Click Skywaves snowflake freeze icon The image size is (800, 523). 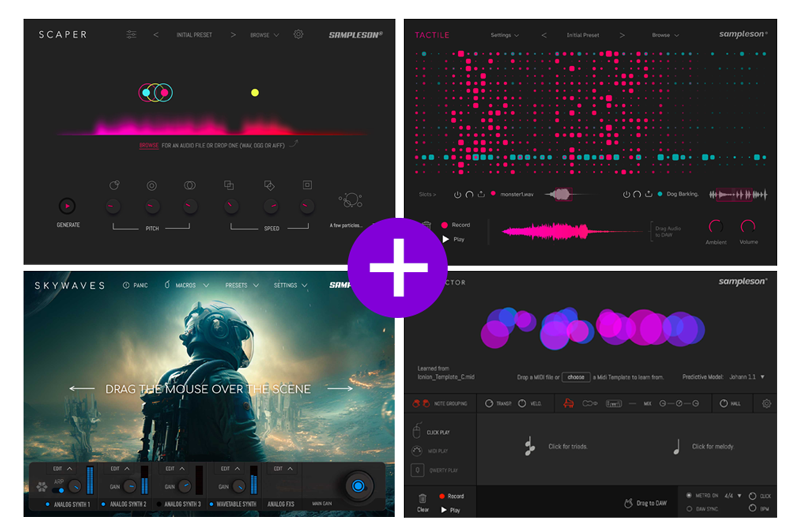[41, 487]
